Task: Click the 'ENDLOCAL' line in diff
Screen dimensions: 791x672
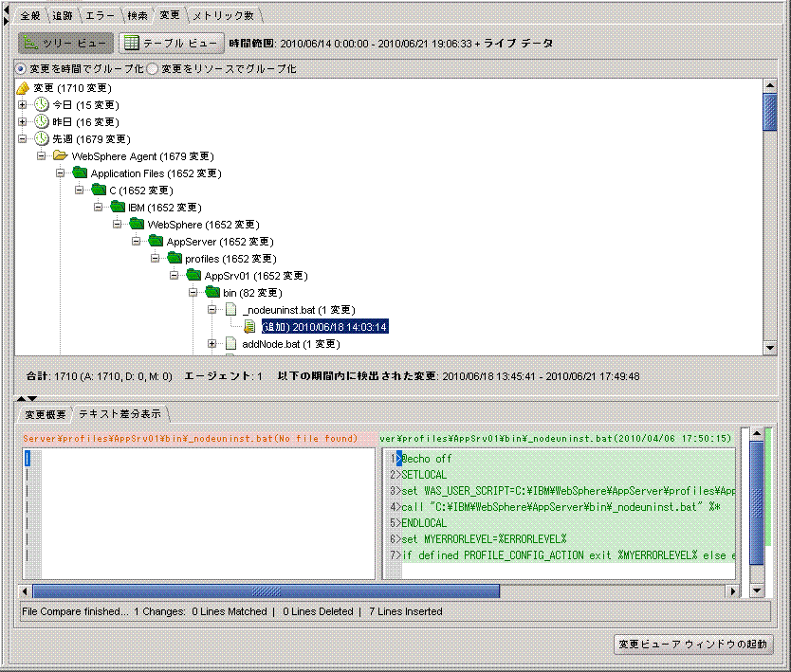Action: coord(424,523)
